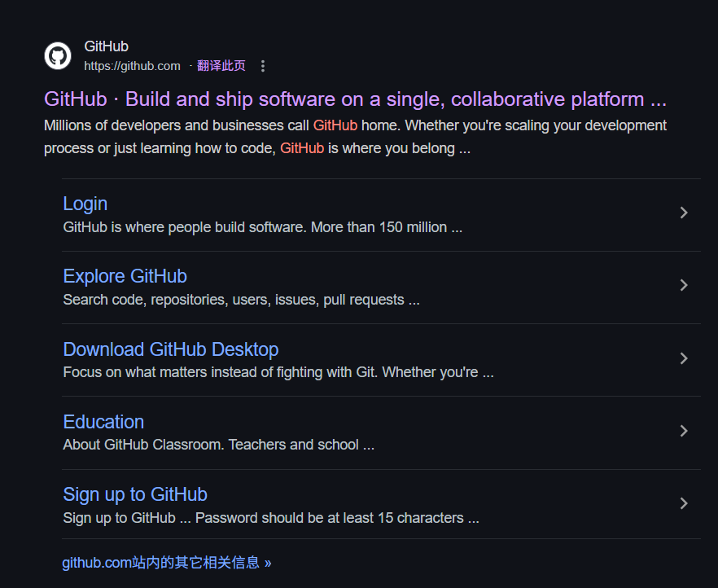Click snippet 'Focus on what matters instead of fighting'

(193, 372)
